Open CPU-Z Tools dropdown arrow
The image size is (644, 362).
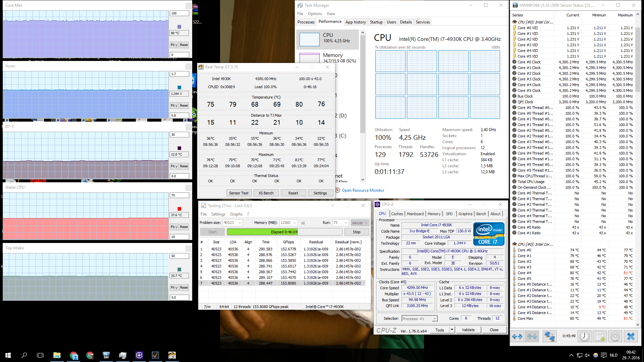[452, 330]
